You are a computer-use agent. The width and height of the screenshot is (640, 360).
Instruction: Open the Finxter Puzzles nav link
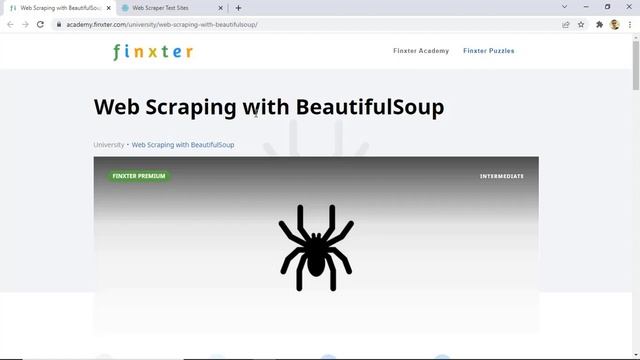coord(489,51)
